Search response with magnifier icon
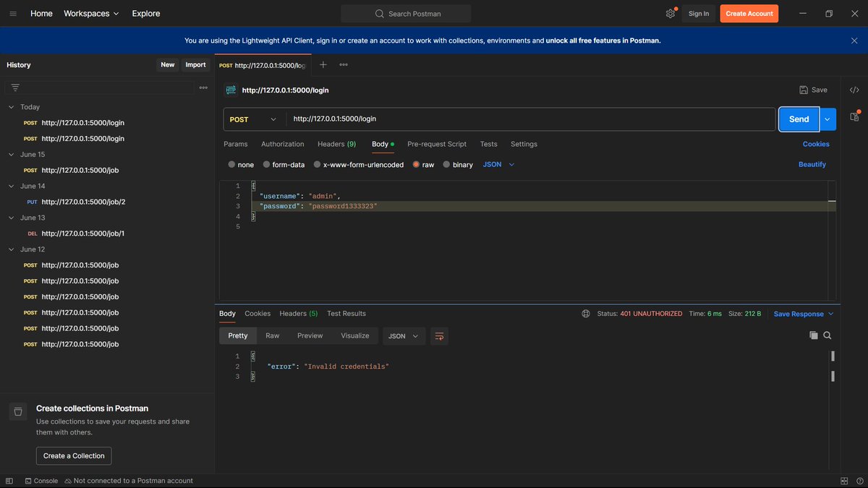The height and width of the screenshot is (488, 868). [x=827, y=335]
